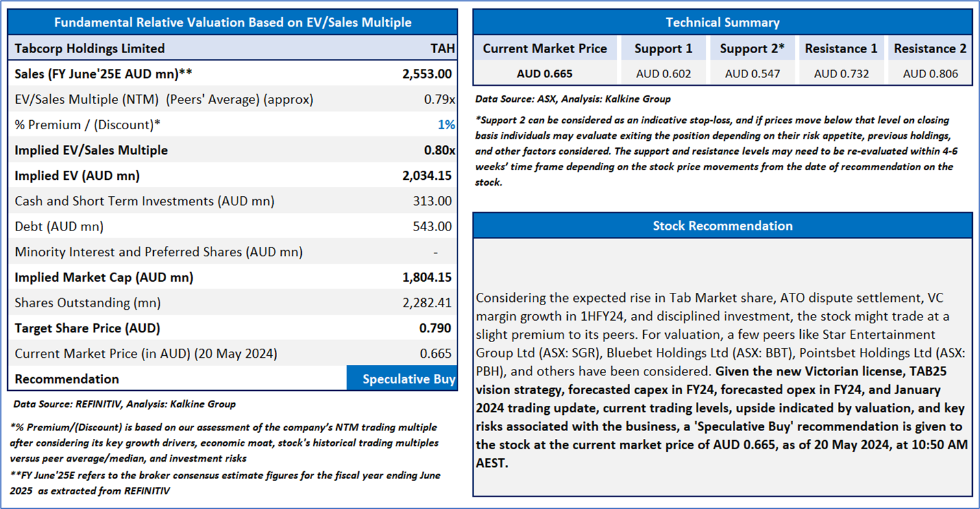The image size is (980, 509).
Task: Select the 'Resistance 2' column header
Action: coord(930,49)
